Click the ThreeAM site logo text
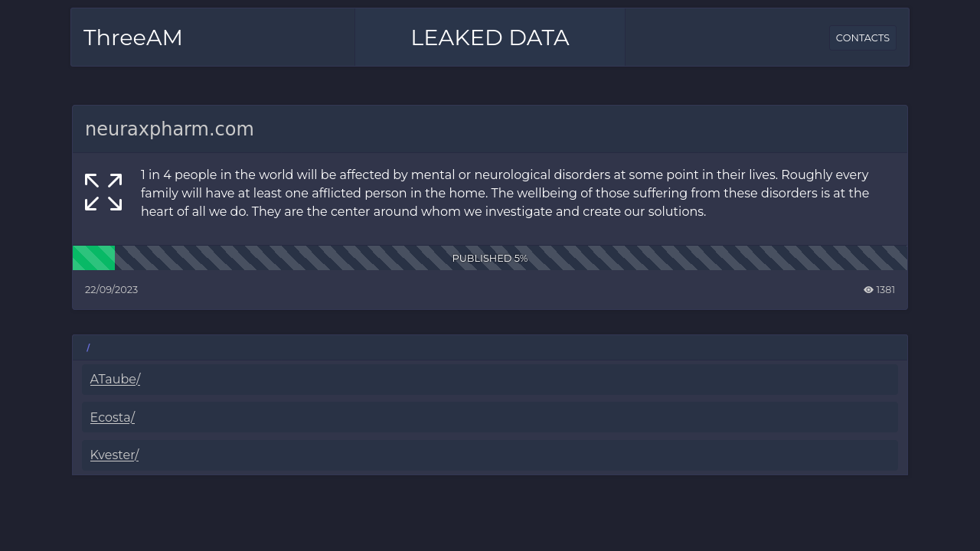The width and height of the screenshot is (980, 551). coord(133,37)
